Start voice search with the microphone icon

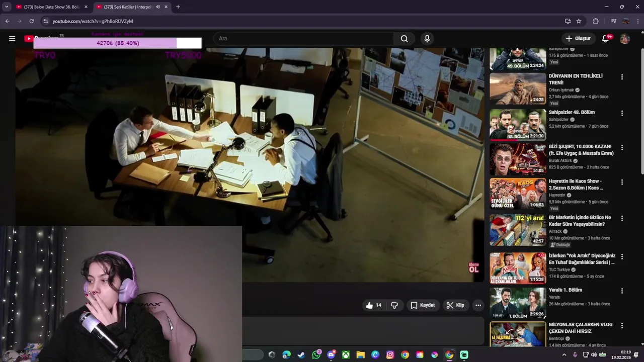(427, 39)
